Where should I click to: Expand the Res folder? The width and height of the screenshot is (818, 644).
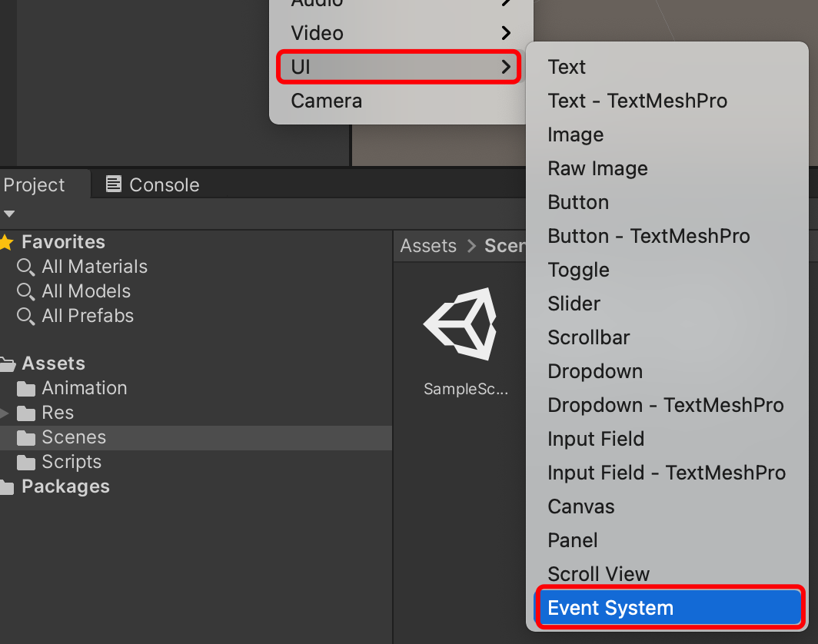tap(3, 413)
